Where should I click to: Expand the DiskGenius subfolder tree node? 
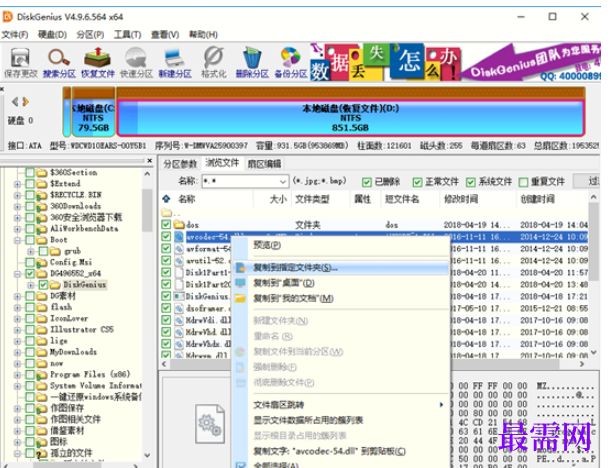(31, 285)
